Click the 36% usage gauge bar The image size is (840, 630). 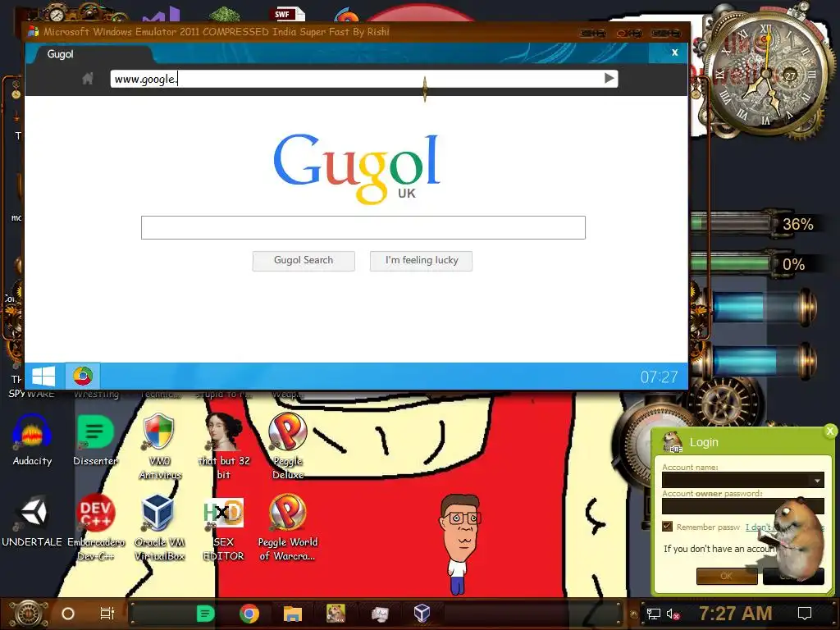pos(731,223)
